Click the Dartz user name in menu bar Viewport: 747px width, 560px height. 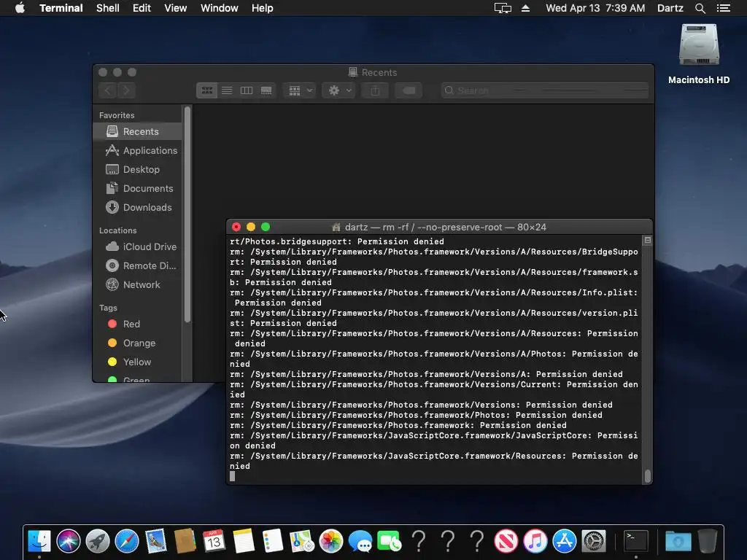[670, 8]
